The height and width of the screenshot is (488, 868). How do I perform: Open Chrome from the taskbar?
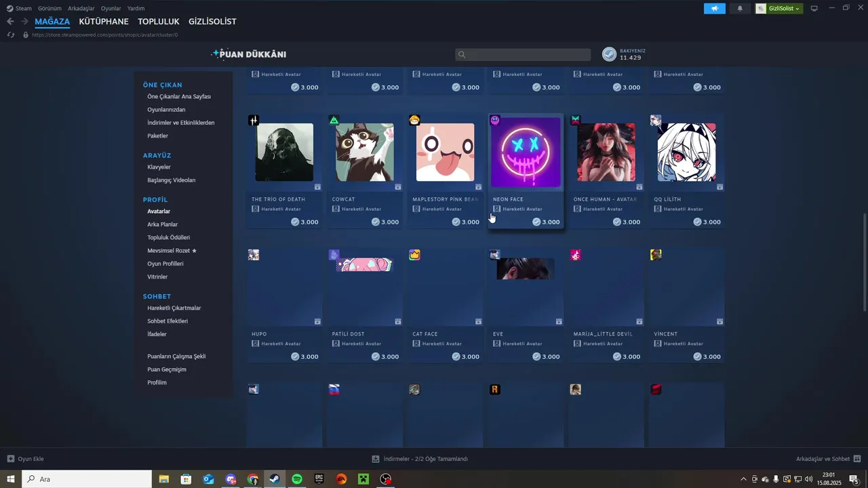[x=253, y=479]
